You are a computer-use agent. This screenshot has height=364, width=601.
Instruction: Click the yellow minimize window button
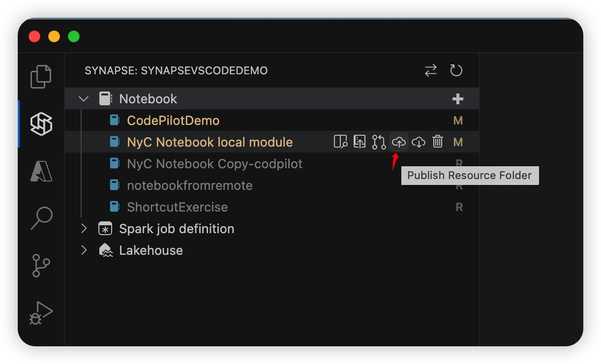coord(54,36)
